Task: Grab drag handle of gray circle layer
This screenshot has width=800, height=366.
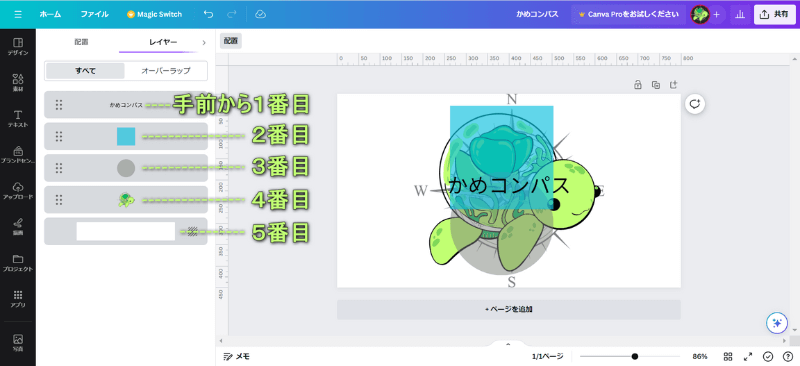Action: [59, 168]
